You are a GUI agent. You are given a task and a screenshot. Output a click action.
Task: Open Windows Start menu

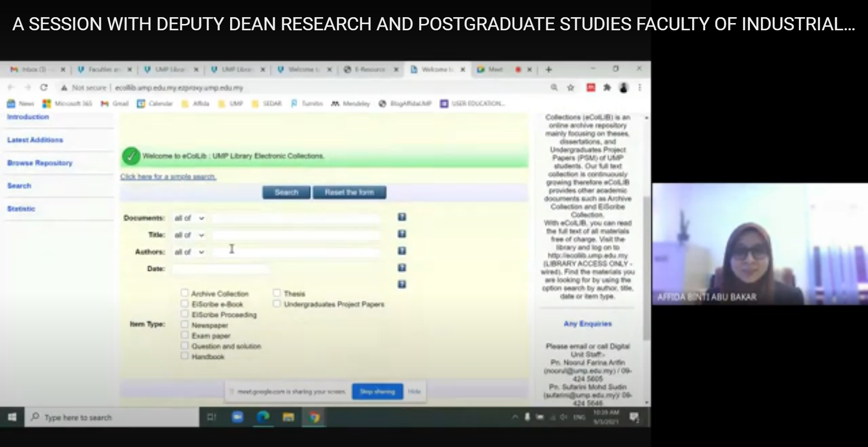pos(12,417)
